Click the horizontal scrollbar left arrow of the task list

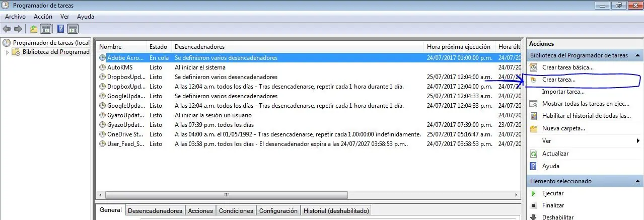[101, 195]
